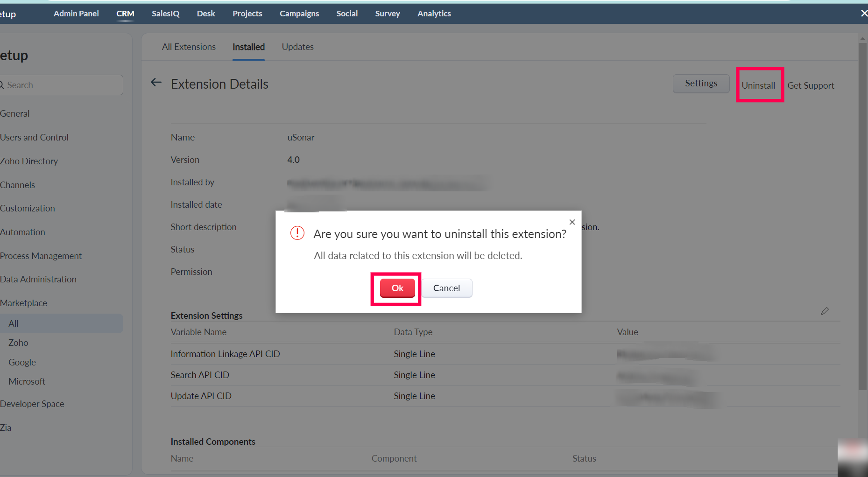Go to SalesIQ in top navigation
The image size is (868, 477).
(165, 14)
